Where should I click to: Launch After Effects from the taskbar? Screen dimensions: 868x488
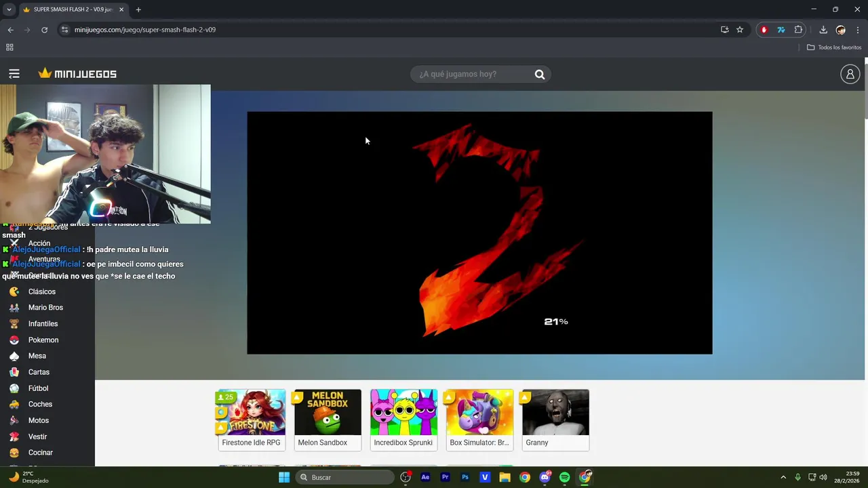tap(425, 477)
